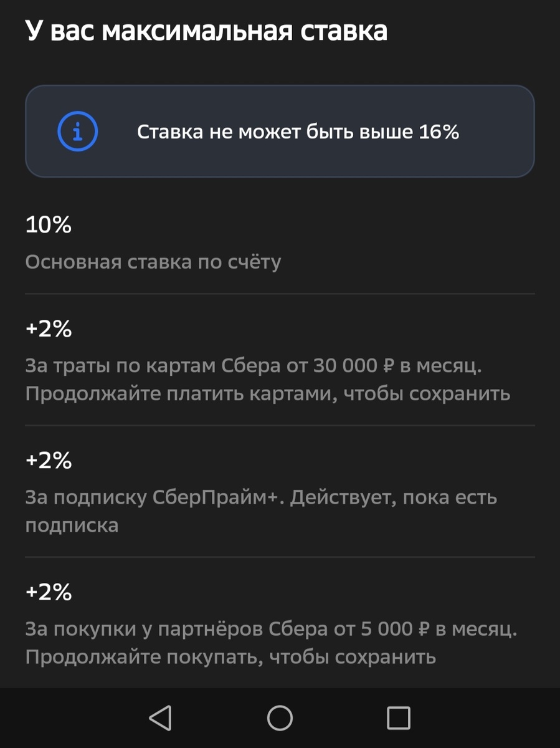This screenshot has height=748, width=560.
Task: Select the back triangle in navigation bar
Action: [x=159, y=717]
